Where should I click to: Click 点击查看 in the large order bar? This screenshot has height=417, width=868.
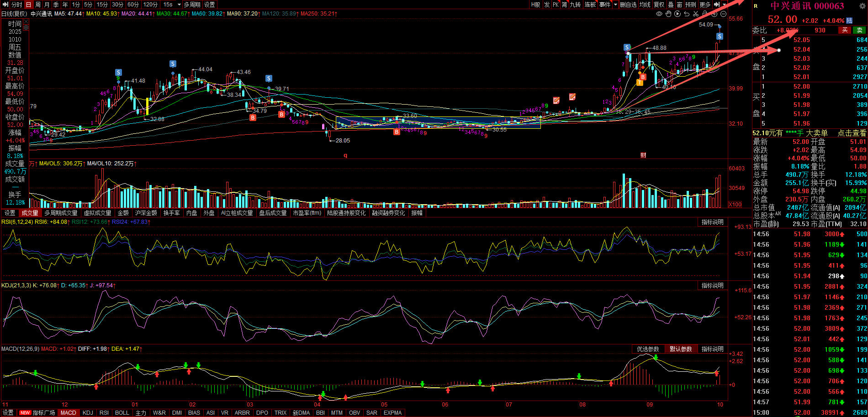click(852, 133)
